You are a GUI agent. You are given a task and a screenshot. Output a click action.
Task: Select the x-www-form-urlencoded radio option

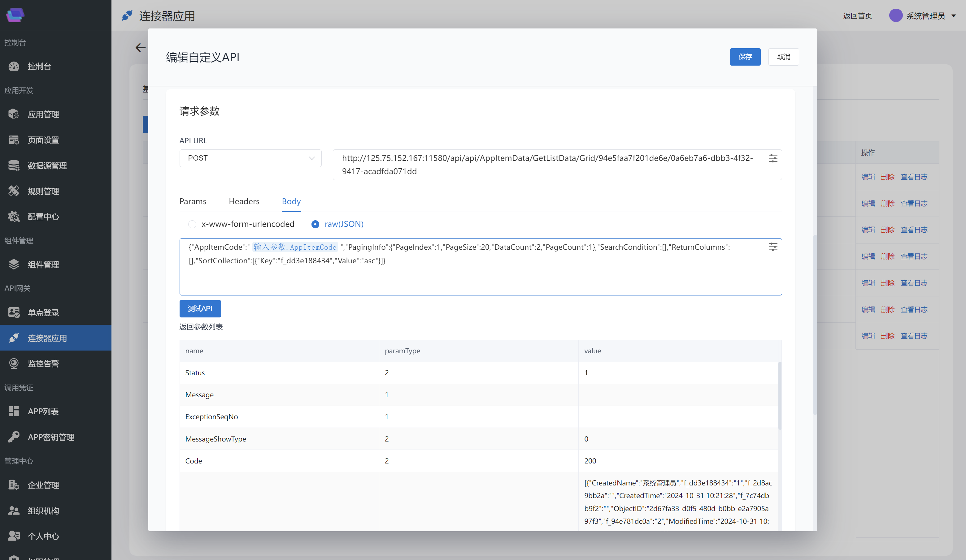tap(192, 224)
